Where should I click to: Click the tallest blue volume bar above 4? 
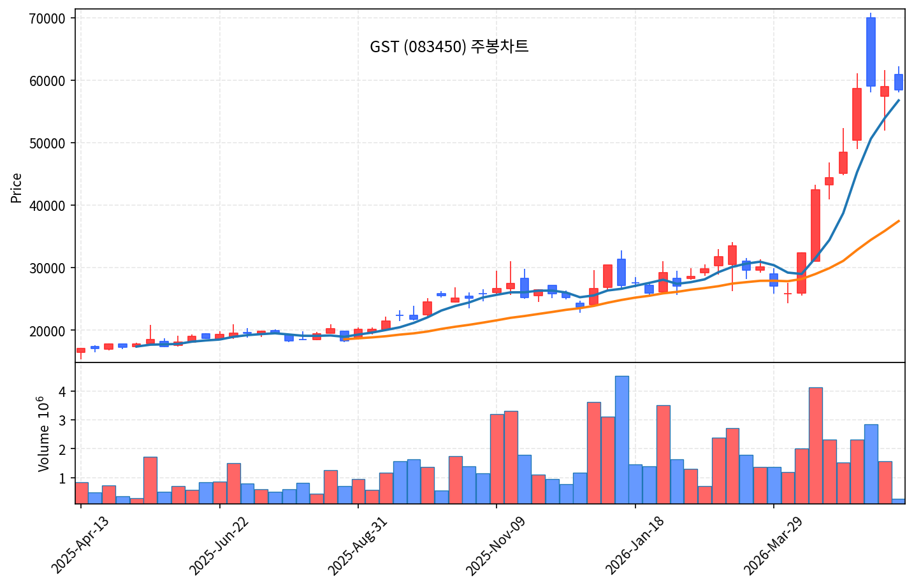tap(621, 440)
